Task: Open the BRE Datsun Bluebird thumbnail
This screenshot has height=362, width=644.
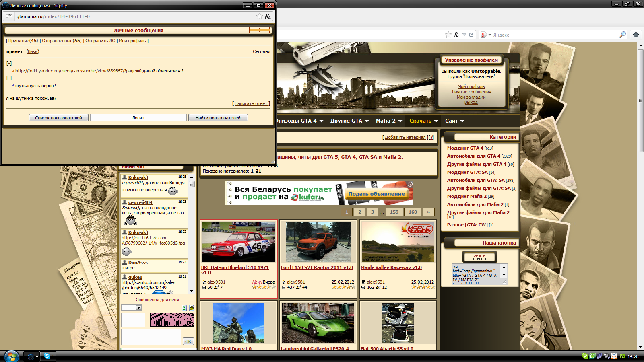Action: click(238, 241)
